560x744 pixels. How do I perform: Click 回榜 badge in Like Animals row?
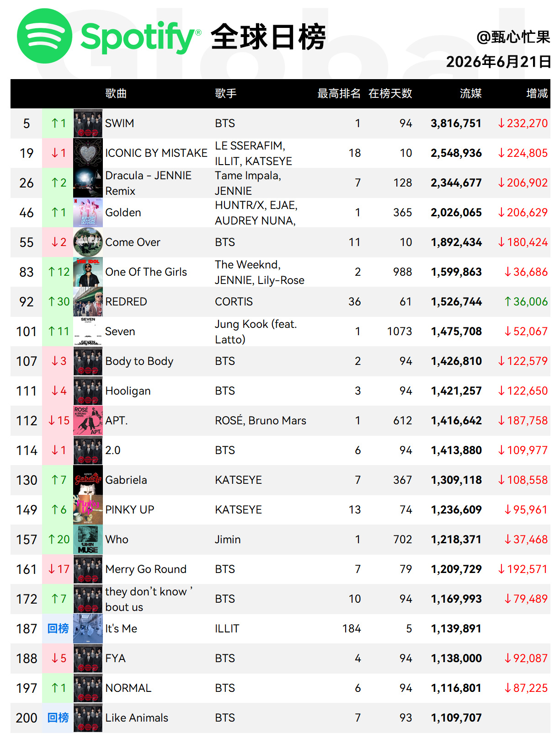tap(58, 718)
